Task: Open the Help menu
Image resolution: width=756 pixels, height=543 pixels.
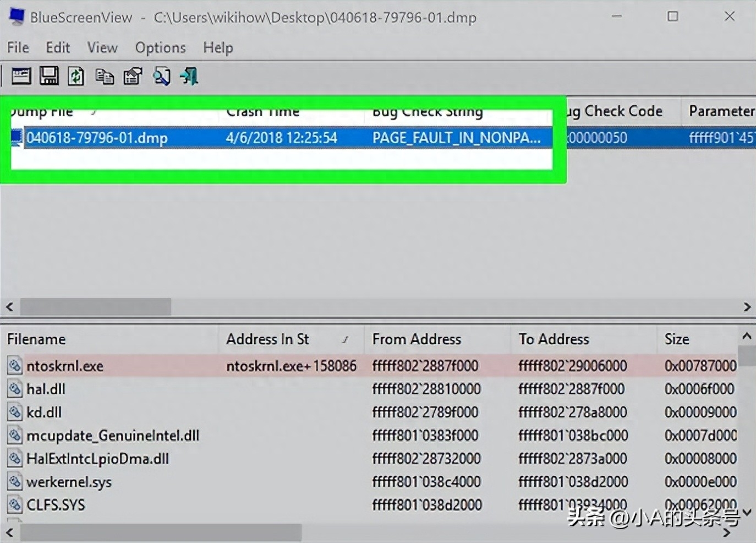Action: 218,47
